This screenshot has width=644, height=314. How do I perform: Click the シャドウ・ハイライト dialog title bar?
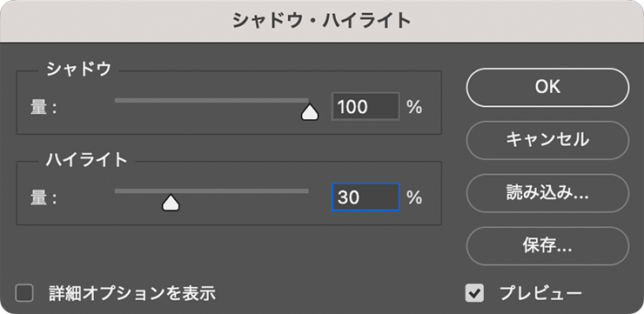tap(322, 21)
